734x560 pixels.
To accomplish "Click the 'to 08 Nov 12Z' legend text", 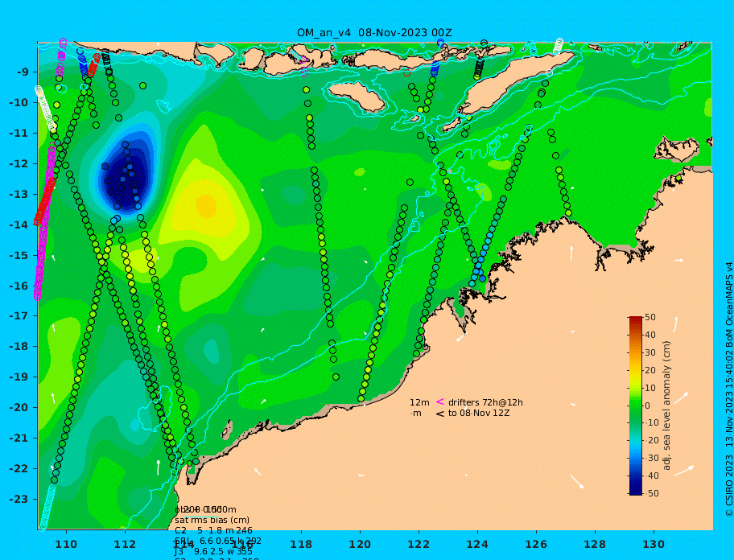I will pyautogui.click(x=479, y=414).
